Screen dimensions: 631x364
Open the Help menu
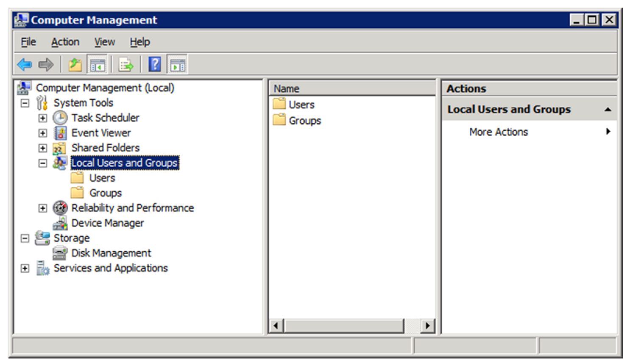[x=140, y=42]
